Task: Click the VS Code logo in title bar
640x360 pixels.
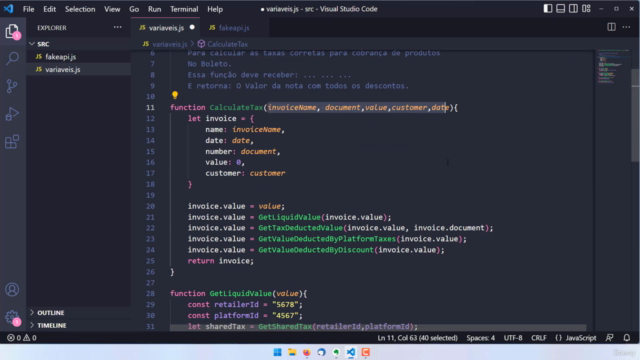Action: click(x=9, y=9)
